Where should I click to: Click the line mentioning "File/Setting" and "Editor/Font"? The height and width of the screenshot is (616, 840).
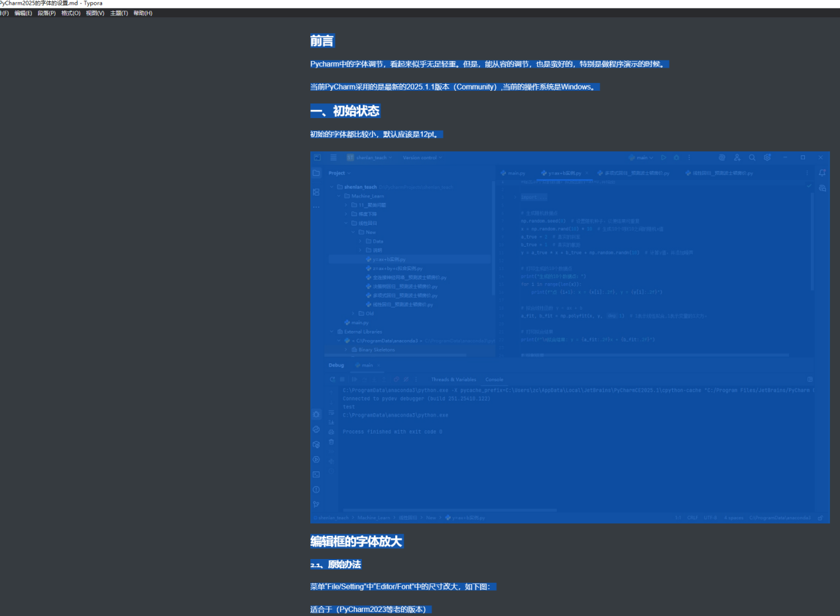coord(403,587)
